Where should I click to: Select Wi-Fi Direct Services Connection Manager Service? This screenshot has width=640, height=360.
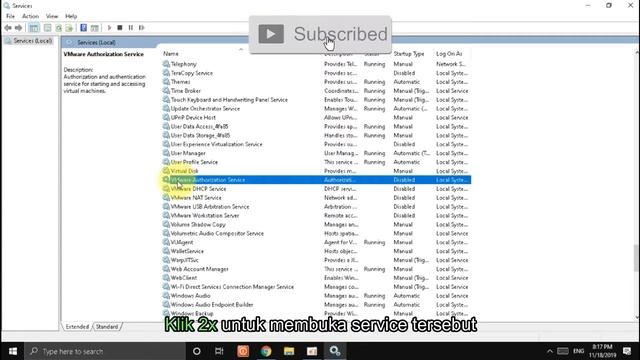click(x=316, y=287)
